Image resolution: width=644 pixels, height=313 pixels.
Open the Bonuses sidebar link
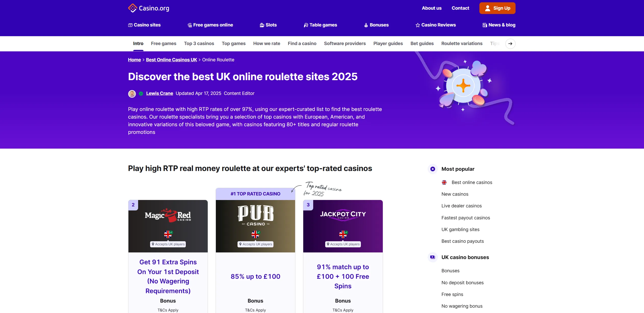450,271
